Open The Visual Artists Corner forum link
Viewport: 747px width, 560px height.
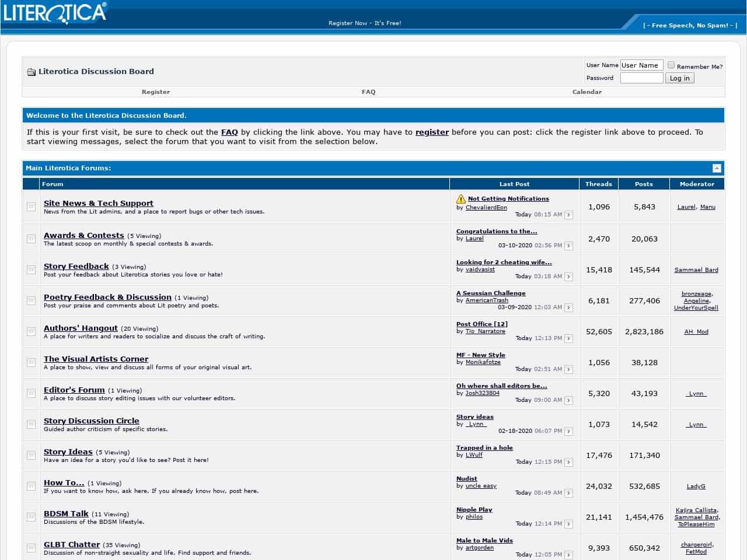96,359
